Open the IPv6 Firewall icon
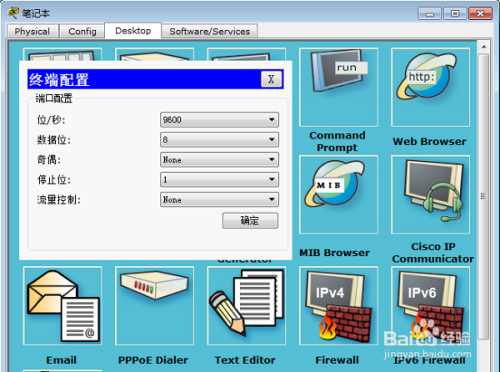 click(x=430, y=306)
